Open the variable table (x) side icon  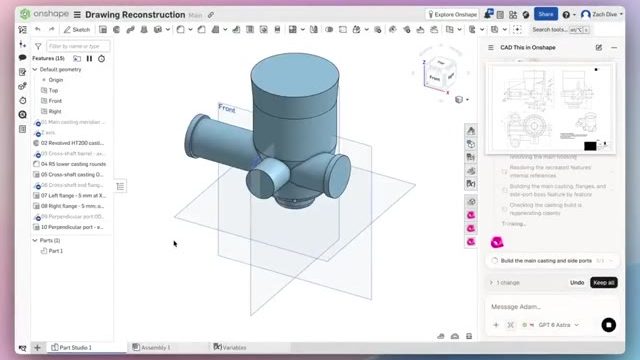tap(471, 184)
